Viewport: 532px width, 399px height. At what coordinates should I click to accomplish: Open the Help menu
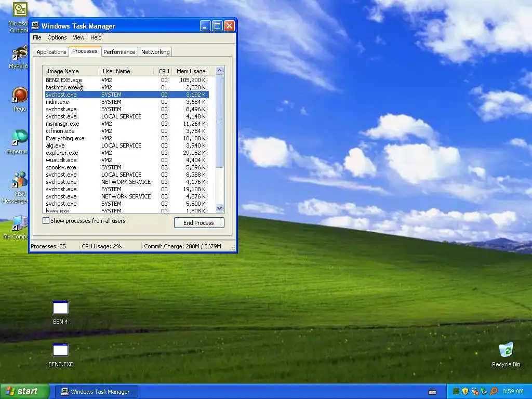point(96,37)
